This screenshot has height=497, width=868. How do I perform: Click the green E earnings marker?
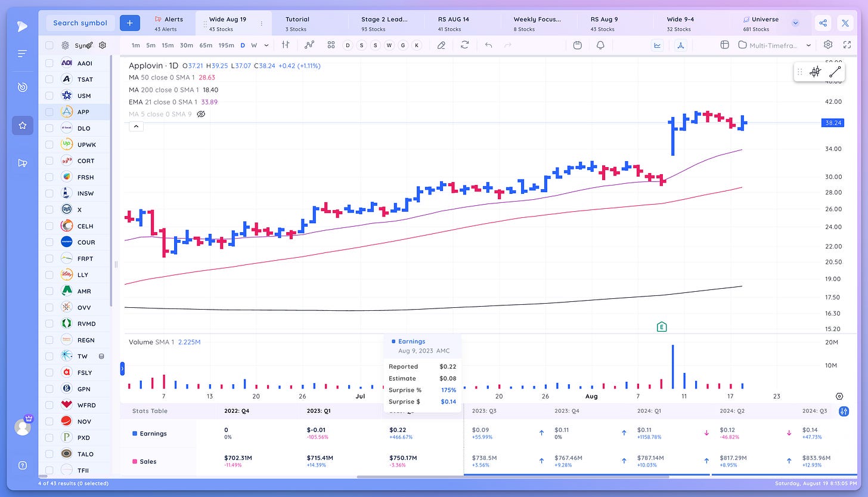click(x=661, y=326)
